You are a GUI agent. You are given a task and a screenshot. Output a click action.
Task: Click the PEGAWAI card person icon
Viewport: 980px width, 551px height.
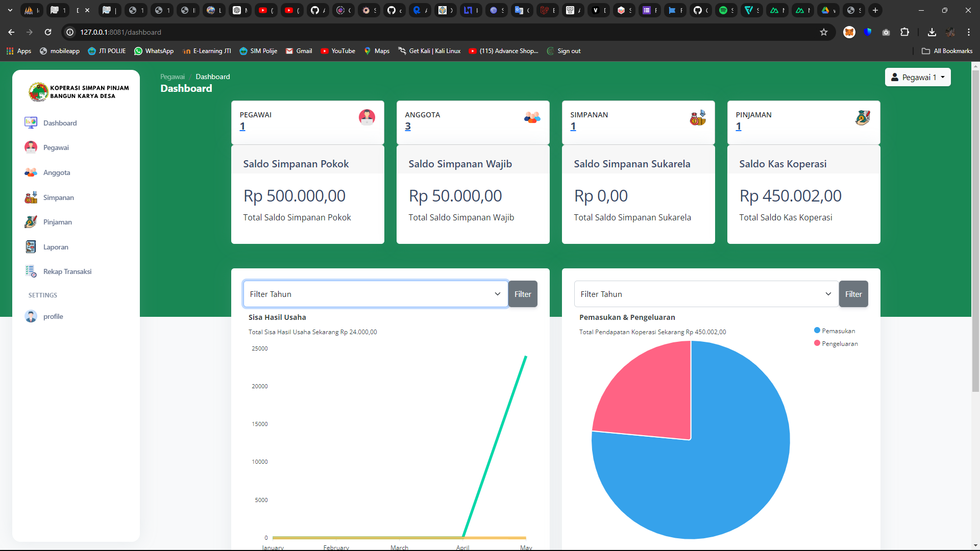[x=366, y=117]
